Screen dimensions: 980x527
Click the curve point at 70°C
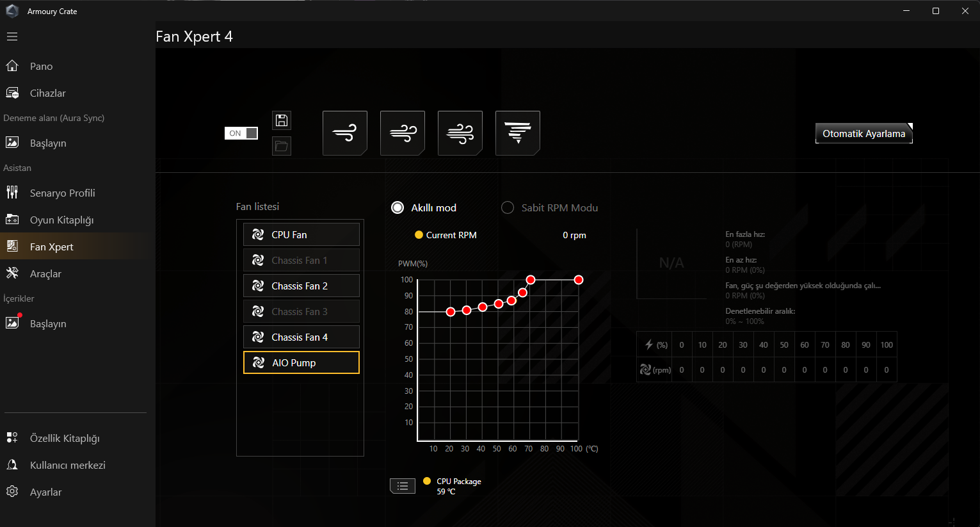click(531, 280)
